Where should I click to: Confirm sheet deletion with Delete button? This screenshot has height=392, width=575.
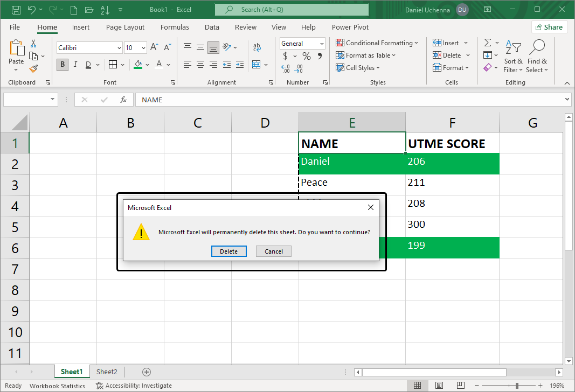pyautogui.click(x=228, y=251)
